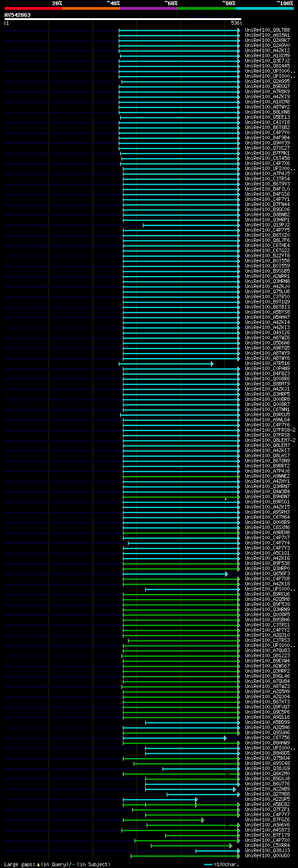Select hit UniRef100_Q9FUQ7
This screenshot has width=298, height=868.
click(267, 707)
